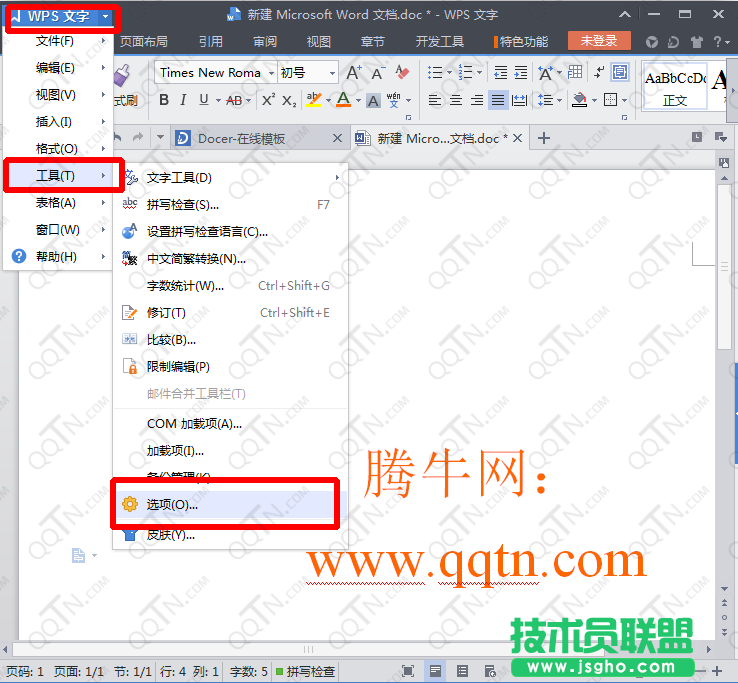This screenshot has width=738, height=683.
Task: Increase paragraph indent
Action: pyautogui.click(x=521, y=72)
